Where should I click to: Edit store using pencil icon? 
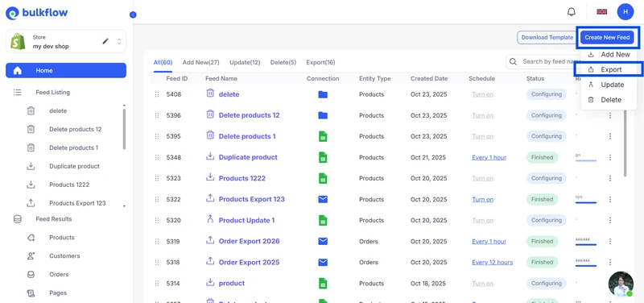pos(105,41)
